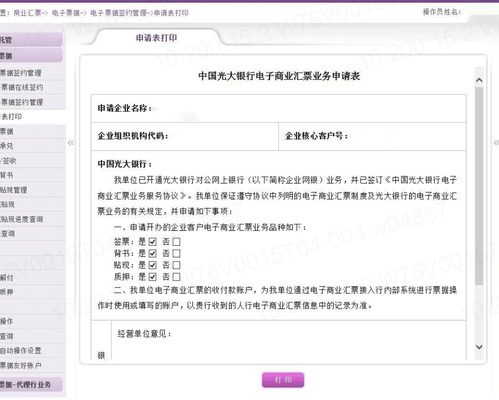This screenshot has width=499, height=400.
Task: Toggle 质押 是 checkbox in the form
Action: (x=152, y=277)
